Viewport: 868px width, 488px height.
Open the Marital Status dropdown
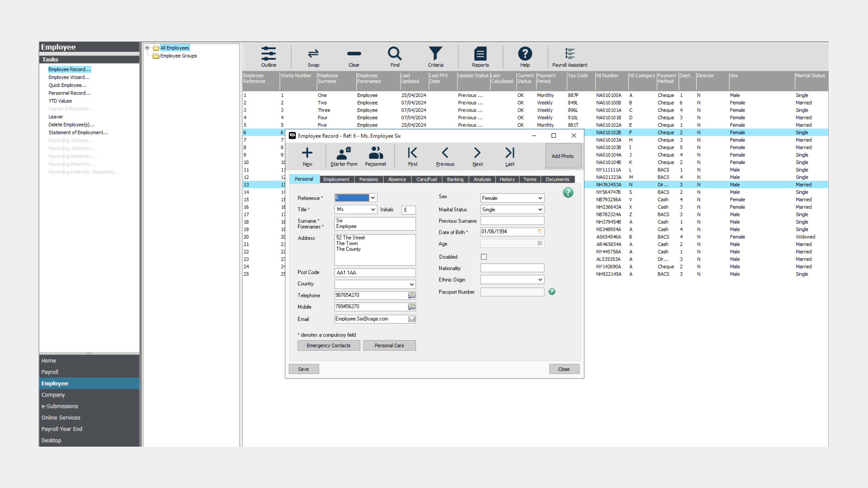[540, 210]
